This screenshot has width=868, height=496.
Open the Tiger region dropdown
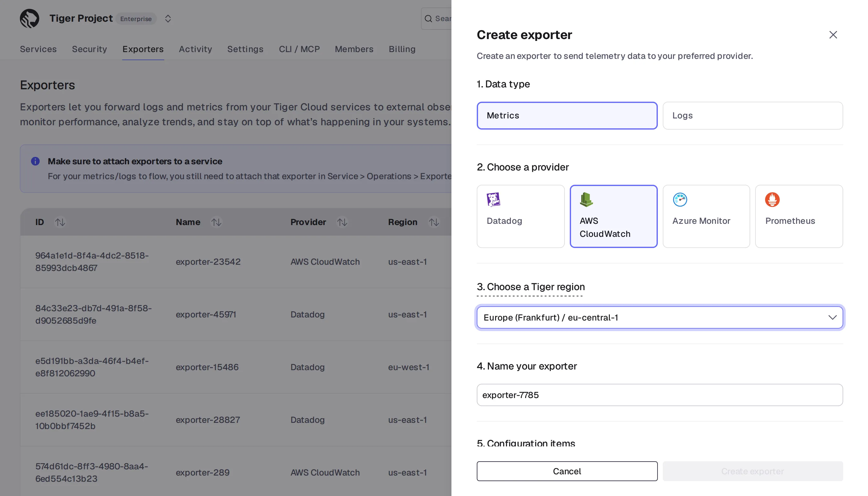[659, 317]
